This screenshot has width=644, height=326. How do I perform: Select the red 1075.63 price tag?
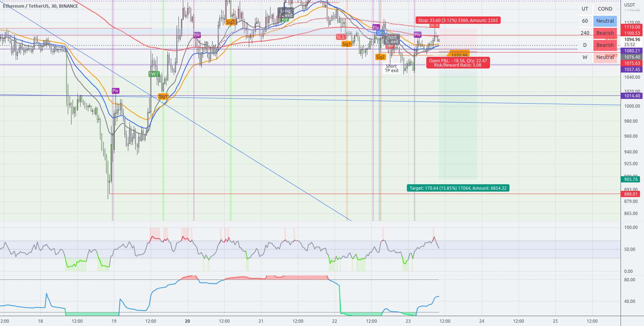point(632,63)
